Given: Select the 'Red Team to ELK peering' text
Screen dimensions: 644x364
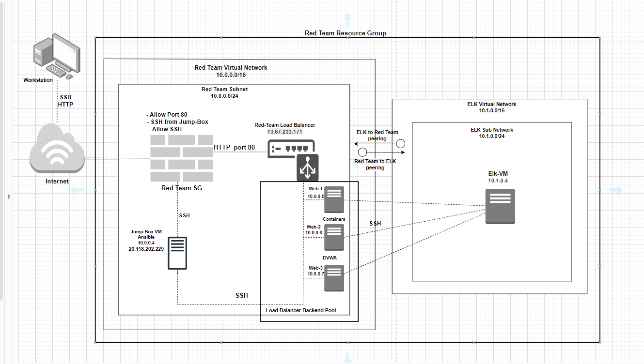Looking at the screenshot, I should pyautogui.click(x=375, y=165).
